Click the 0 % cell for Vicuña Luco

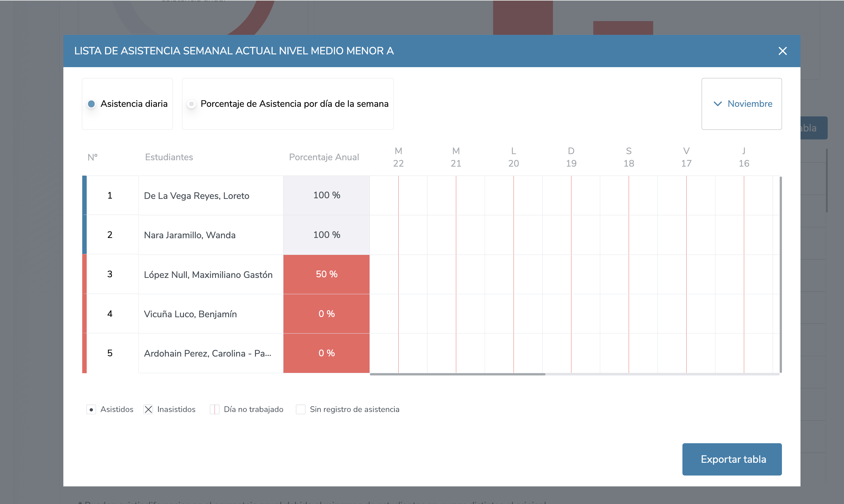pos(326,314)
